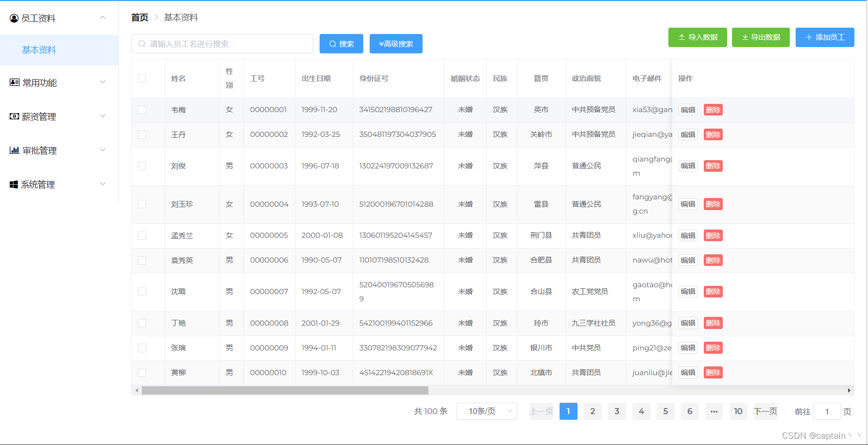Click the 银川市 cell

(x=541, y=348)
